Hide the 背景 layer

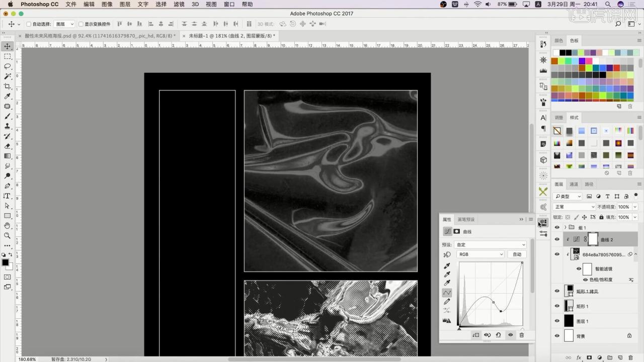coord(557,336)
